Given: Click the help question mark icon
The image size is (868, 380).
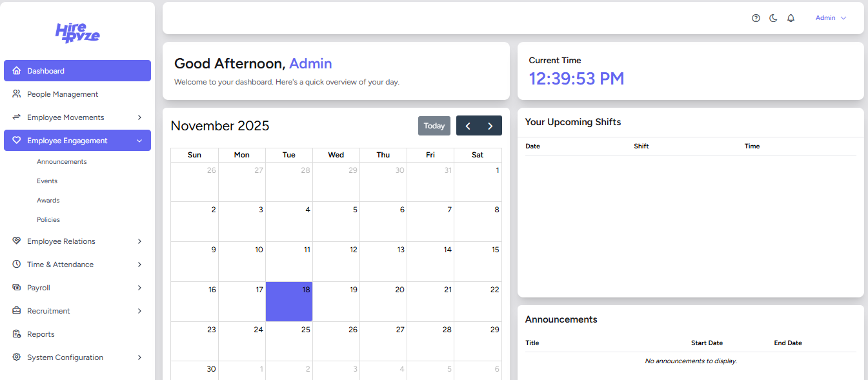Looking at the screenshot, I should [x=756, y=18].
